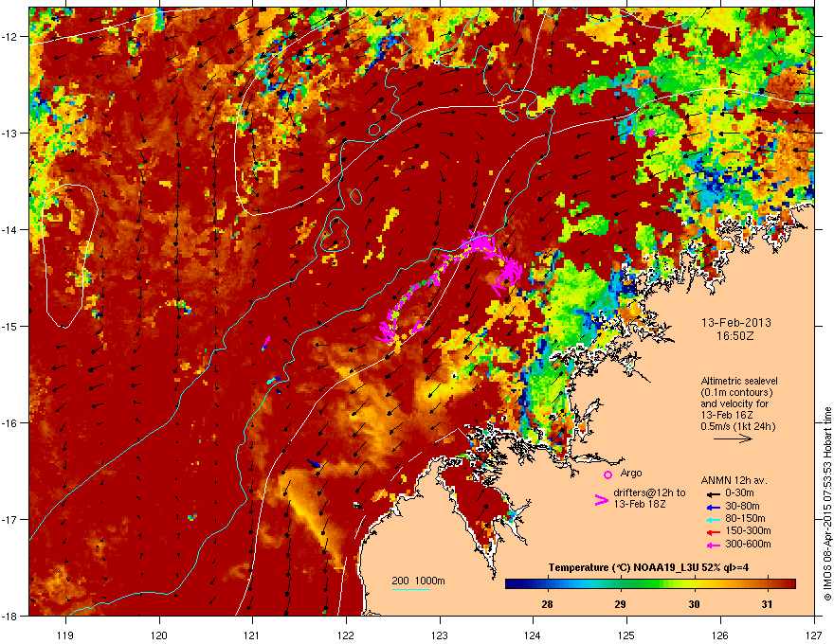Click the magenta drifters arrowhead legend symbol
Viewport: 834px width, 644px height.
pyautogui.click(x=601, y=500)
